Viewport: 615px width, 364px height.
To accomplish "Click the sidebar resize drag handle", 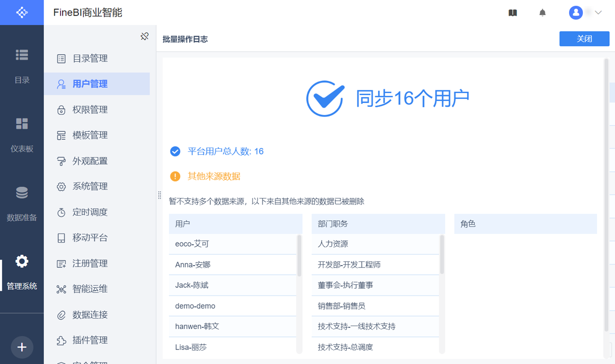I will 159,195.
